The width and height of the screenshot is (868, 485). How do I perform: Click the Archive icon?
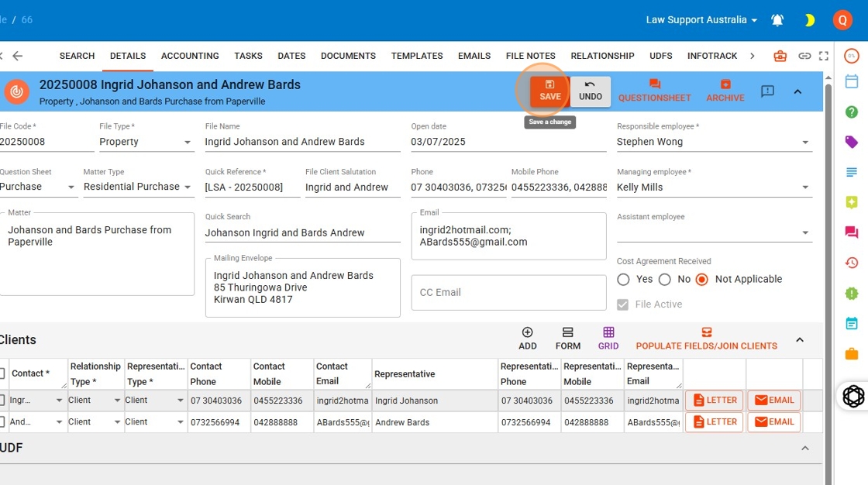pos(725,84)
